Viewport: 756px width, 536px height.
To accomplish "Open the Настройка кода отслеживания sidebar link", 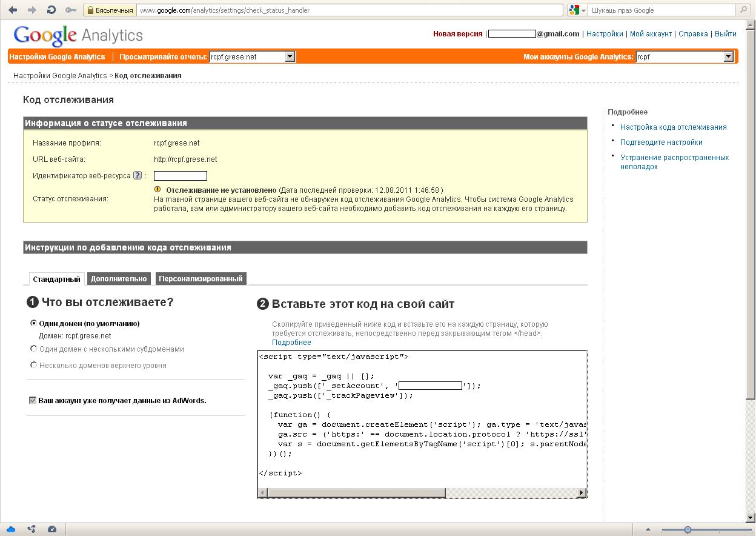I will pos(673,127).
